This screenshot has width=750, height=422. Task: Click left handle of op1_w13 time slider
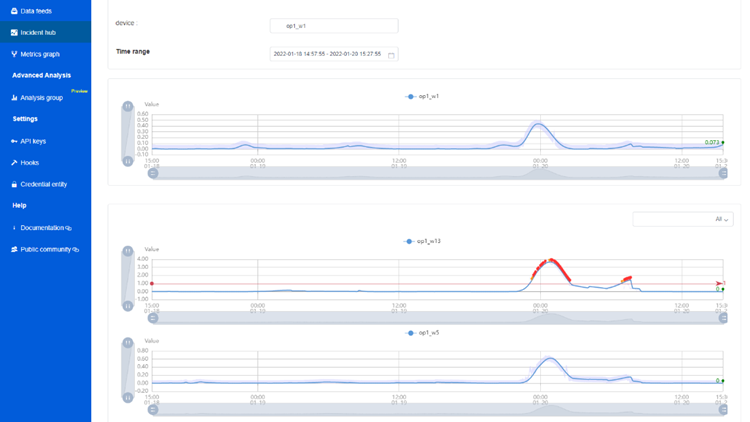tap(153, 318)
